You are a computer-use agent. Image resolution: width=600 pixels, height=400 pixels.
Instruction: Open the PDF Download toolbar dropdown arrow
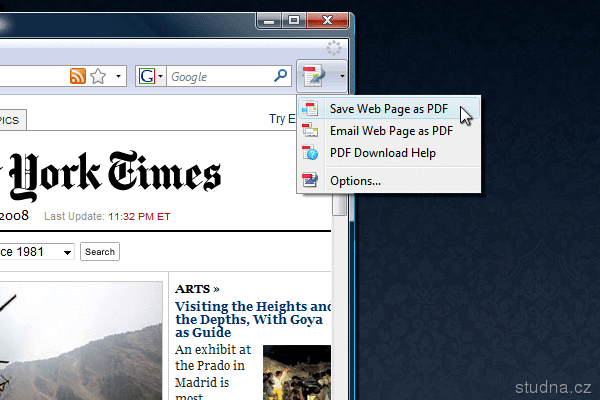tap(342, 76)
